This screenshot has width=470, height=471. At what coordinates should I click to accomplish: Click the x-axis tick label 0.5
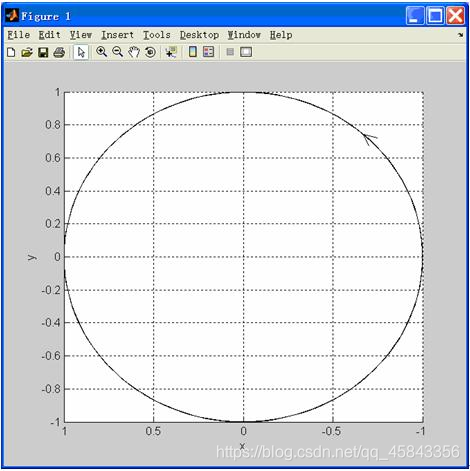pyautogui.click(x=153, y=431)
